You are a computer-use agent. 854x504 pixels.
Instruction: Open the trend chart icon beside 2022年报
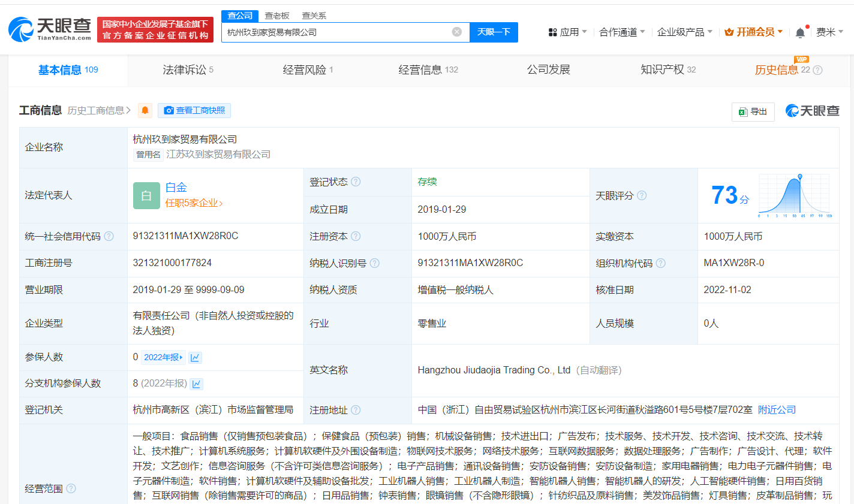point(195,358)
